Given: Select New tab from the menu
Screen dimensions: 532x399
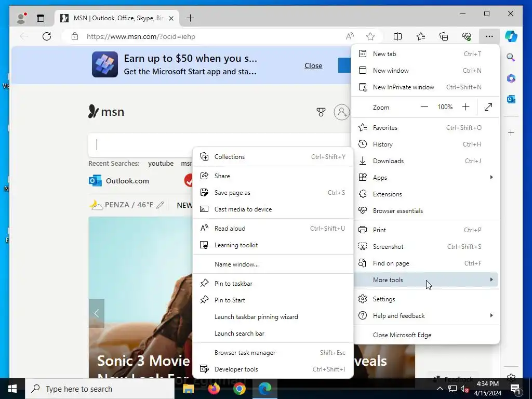Looking at the screenshot, I should [426, 54].
